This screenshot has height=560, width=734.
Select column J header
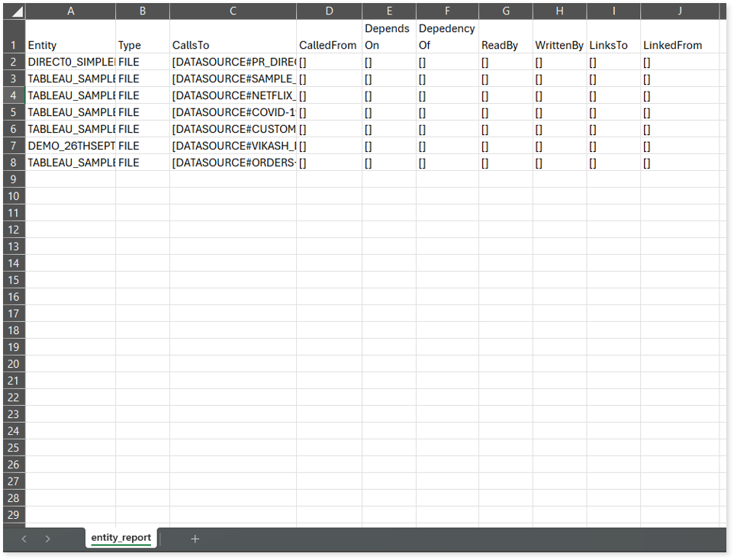pyautogui.click(x=679, y=11)
